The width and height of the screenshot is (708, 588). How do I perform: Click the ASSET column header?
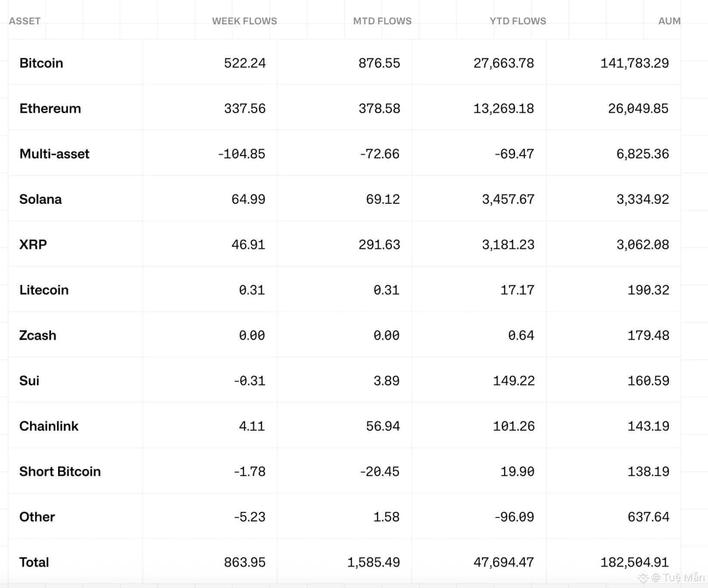(25, 21)
